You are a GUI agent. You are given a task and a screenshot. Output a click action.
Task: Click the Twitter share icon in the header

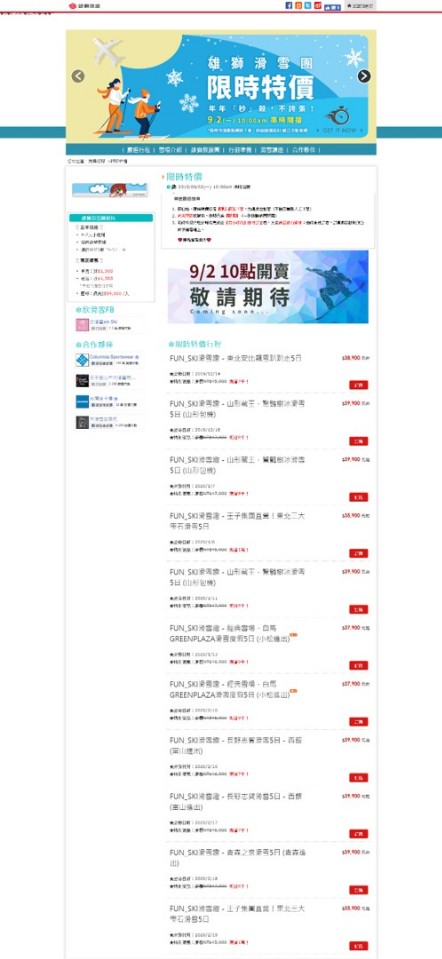[308, 6]
